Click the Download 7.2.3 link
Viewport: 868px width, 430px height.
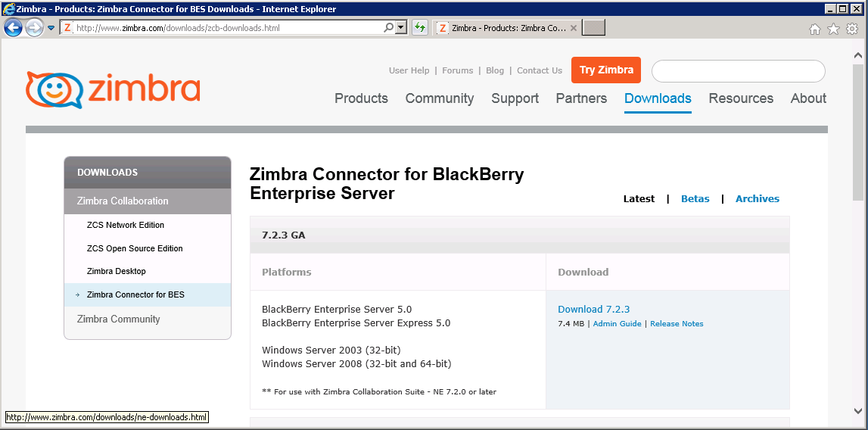593,309
